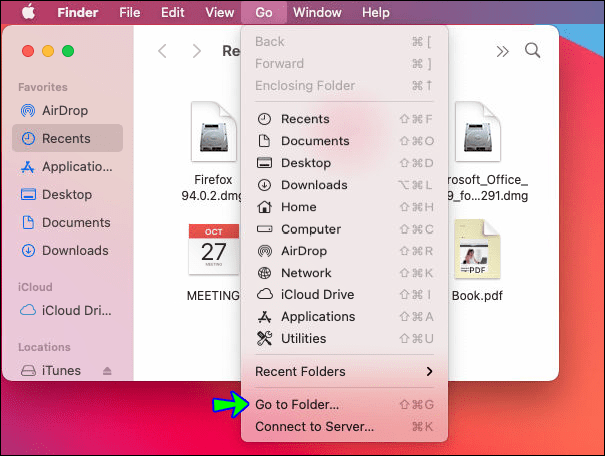Go back with the toolbar left chevron
The width and height of the screenshot is (605, 456).
pos(162,51)
